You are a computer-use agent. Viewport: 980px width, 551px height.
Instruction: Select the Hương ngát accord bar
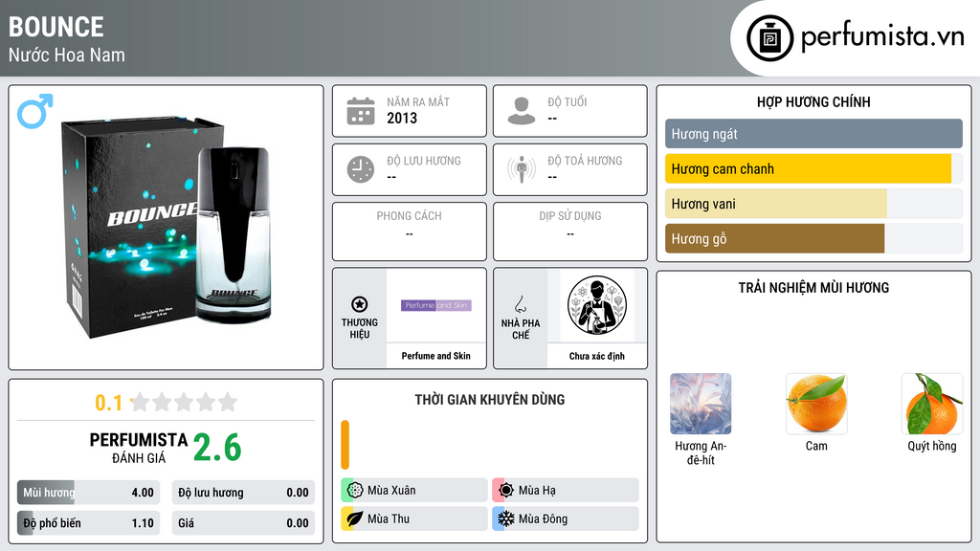coord(813,134)
